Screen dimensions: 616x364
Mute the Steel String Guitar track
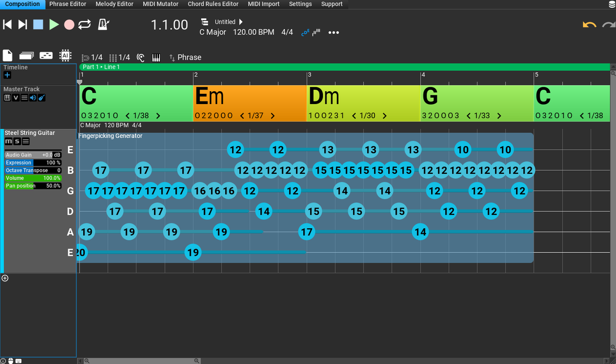(8, 141)
